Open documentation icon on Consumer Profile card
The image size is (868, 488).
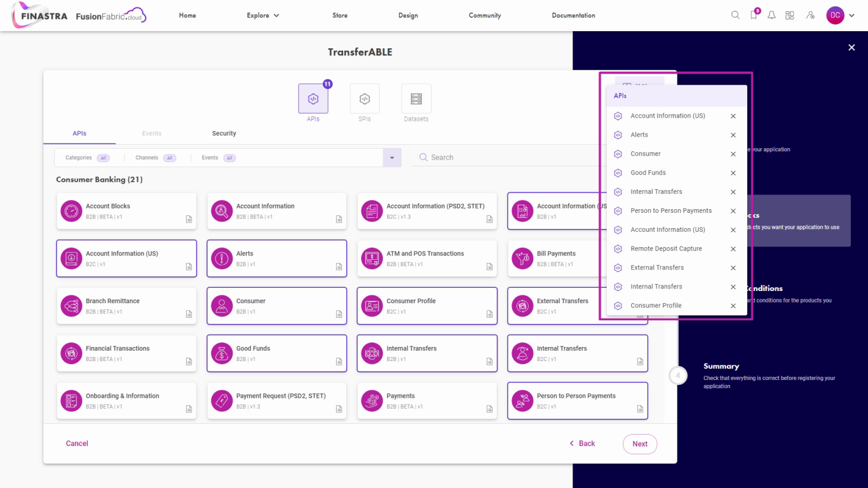pos(489,314)
